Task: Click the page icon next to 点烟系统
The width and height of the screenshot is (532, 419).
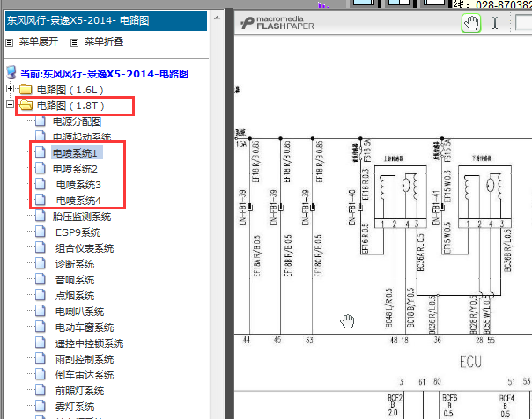Action: 41,296
